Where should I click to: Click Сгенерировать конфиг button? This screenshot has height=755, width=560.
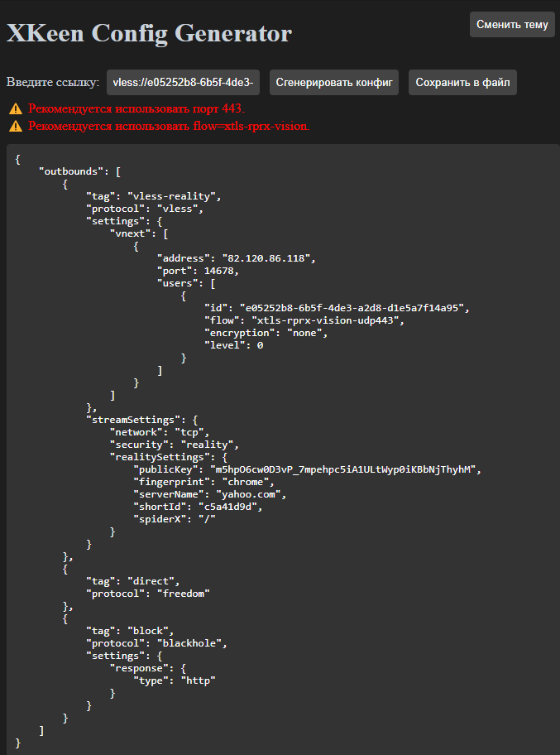tap(334, 83)
